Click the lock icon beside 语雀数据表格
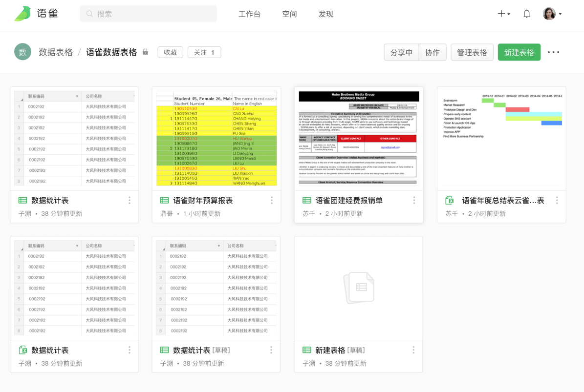This screenshot has width=584, height=392. click(x=145, y=52)
